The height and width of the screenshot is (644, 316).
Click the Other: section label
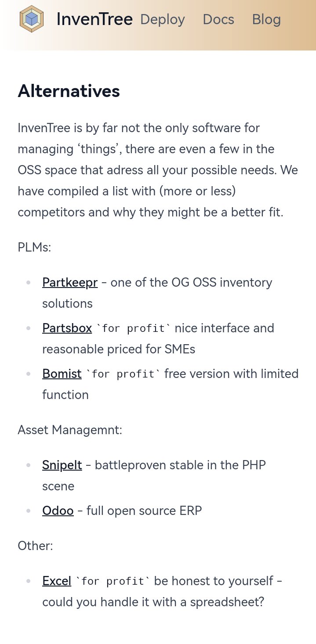pyautogui.click(x=35, y=546)
